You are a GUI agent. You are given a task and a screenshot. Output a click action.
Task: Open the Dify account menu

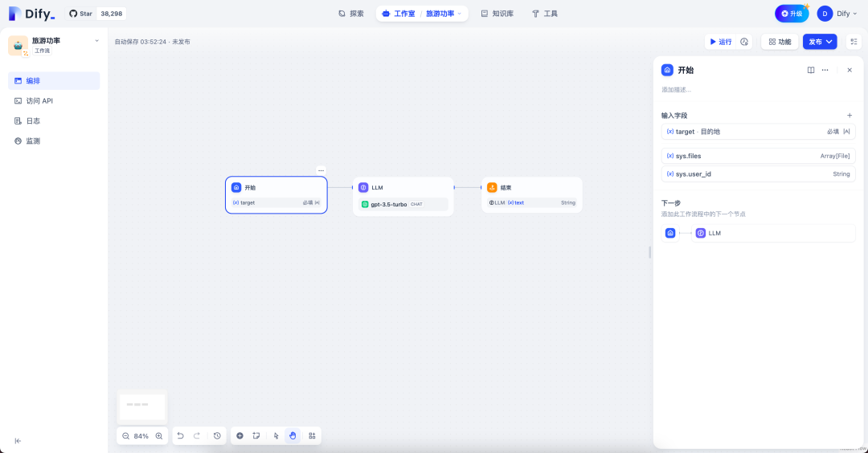click(837, 14)
